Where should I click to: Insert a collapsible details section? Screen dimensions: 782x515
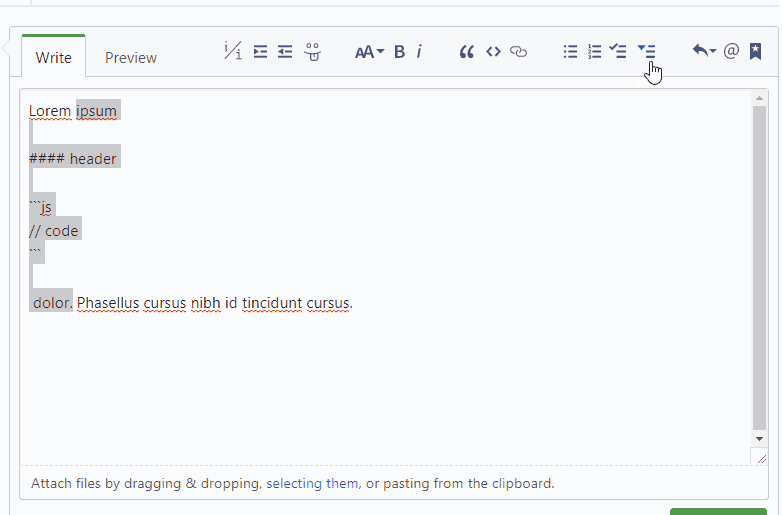[x=646, y=51]
